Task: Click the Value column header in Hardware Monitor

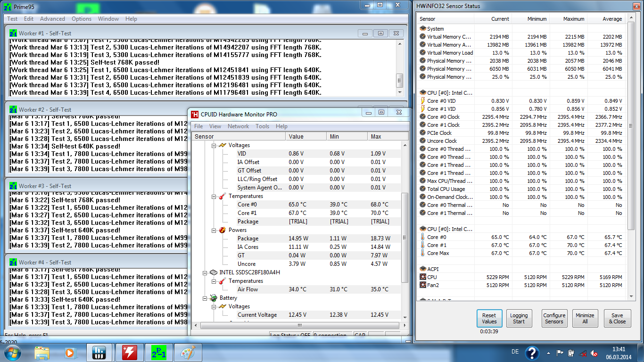Action: pos(306,136)
